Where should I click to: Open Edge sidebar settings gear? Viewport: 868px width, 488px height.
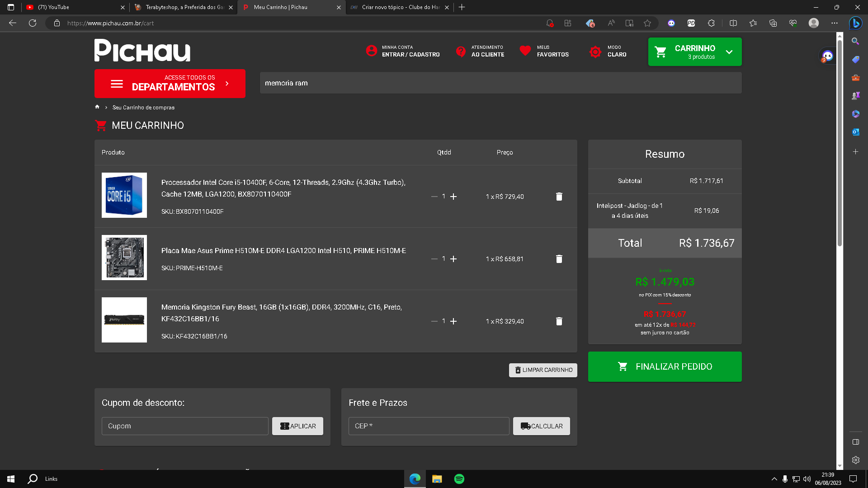click(855, 460)
